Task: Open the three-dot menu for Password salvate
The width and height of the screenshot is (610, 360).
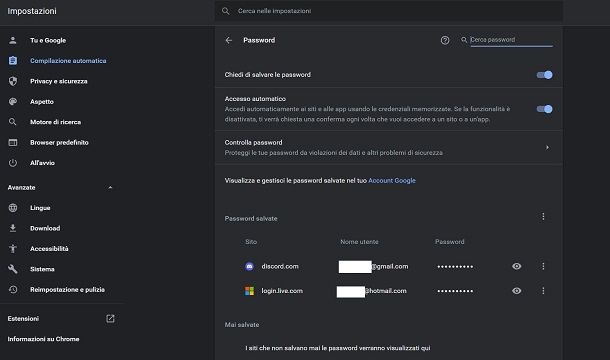Action: click(x=543, y=216)
